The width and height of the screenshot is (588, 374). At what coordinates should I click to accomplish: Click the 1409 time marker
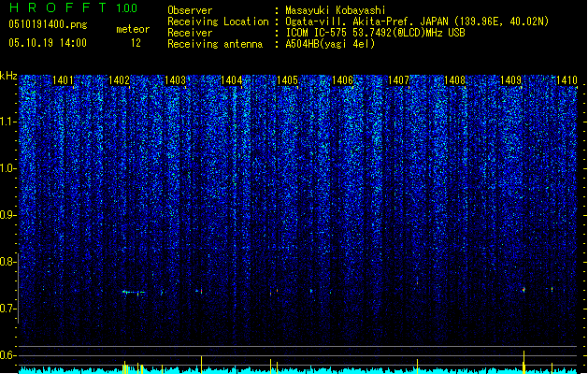(x=510, y=80)
